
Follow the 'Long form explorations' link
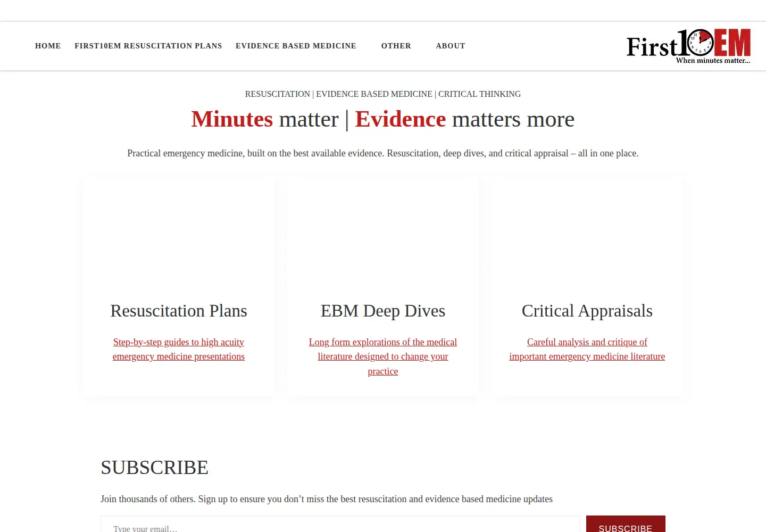[383, 356]
